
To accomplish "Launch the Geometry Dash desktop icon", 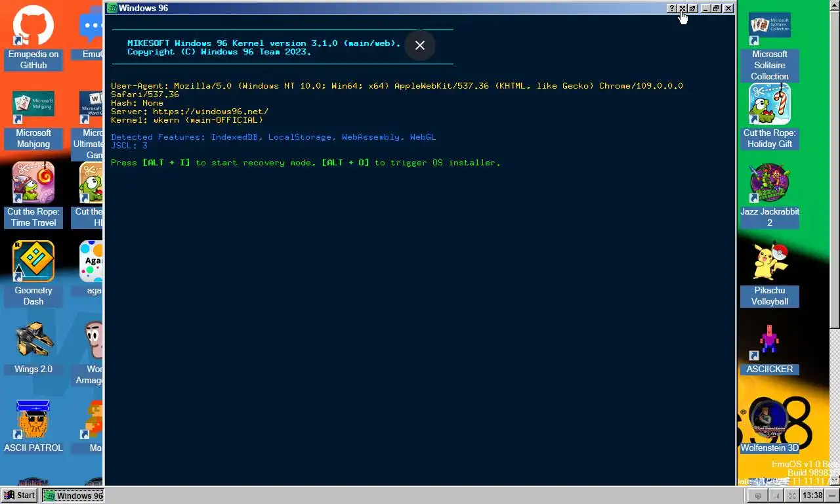I will (33, 274).
